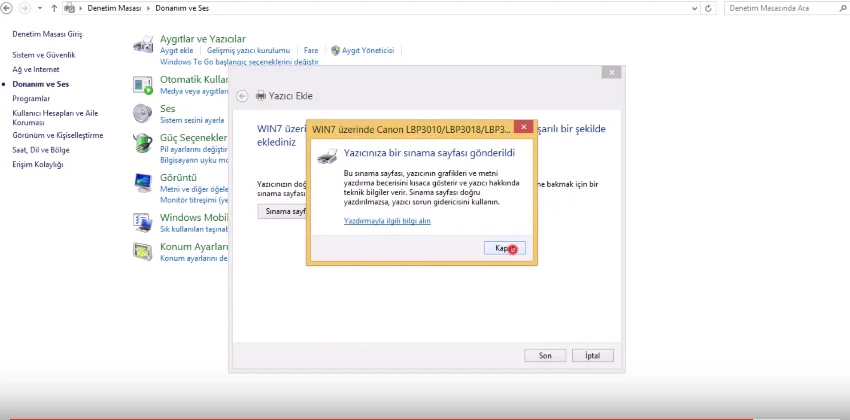Open Denetim Masası Giriş in sidebar
The image size is (850, 420).
coord(47,34)
